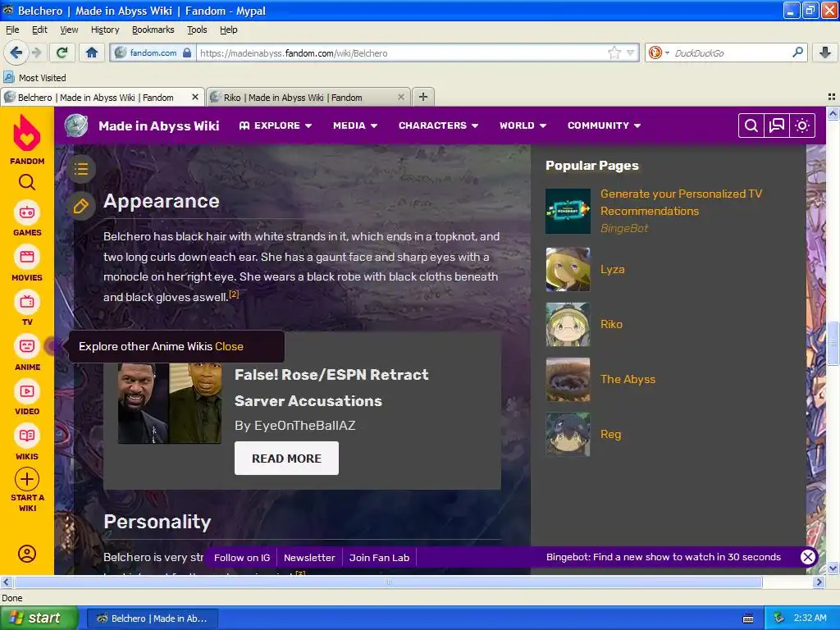Click the pencil edit section icon

point(81,206)
